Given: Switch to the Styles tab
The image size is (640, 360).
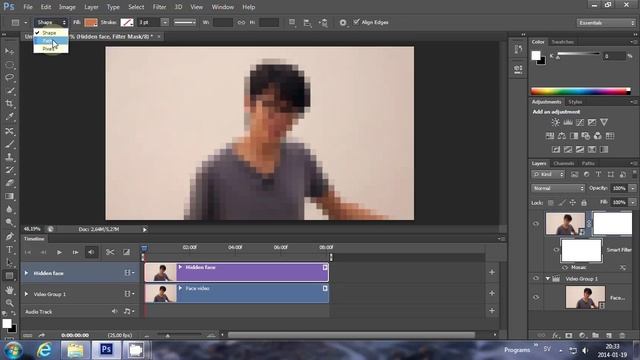Looking at the screenshot, I should (575, 102).
